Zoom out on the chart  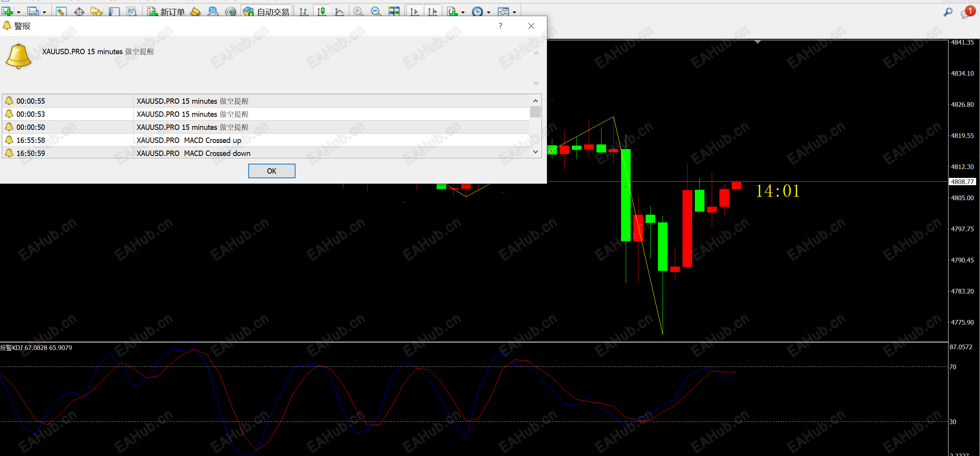tap(376, 12)
